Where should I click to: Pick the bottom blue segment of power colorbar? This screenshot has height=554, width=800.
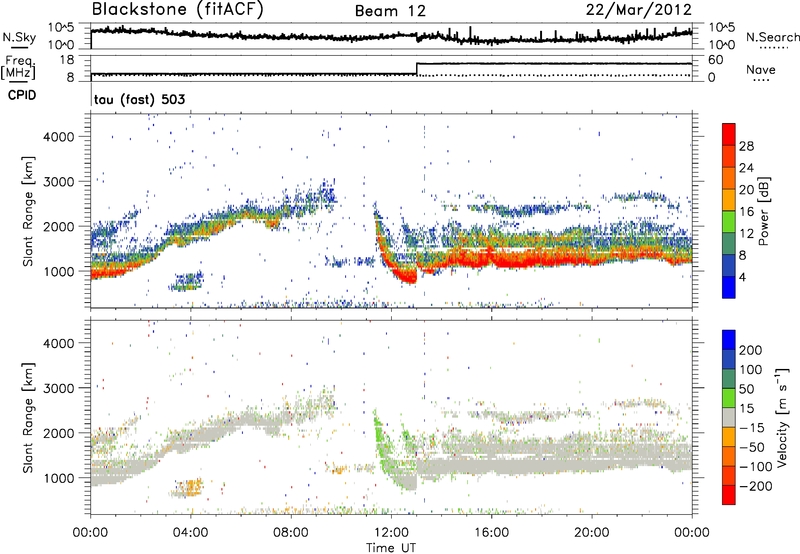(729, 288)
